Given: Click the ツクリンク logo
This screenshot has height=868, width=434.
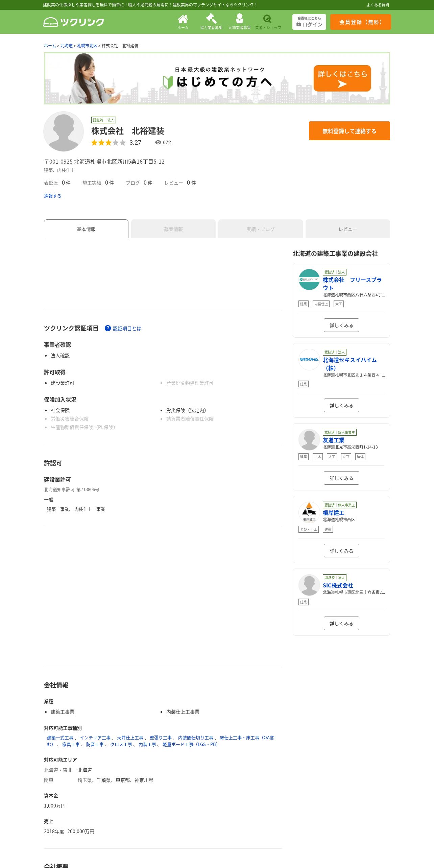Looking at the screenshot, I should (x=74, y=22).
